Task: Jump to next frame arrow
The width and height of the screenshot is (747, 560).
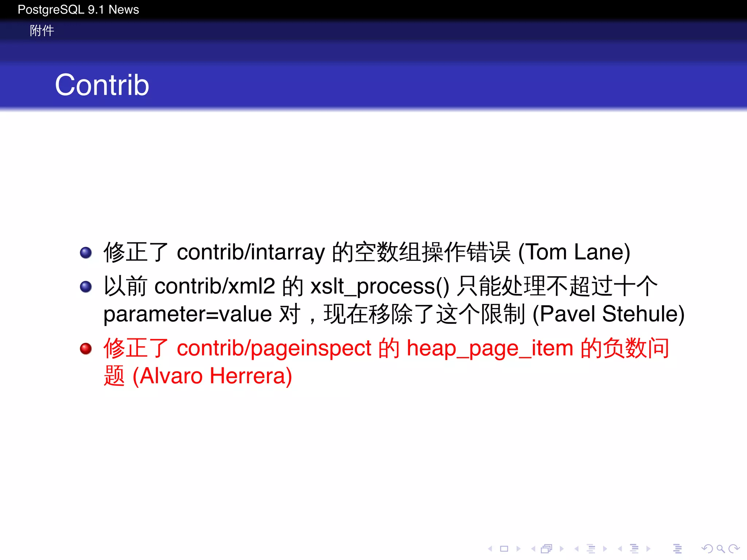Action: (562, 548)
